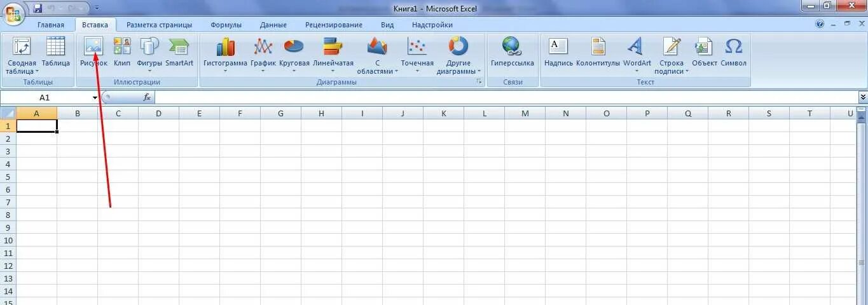Click the SmartArt graphic icon
This screenshot has width=868, height=305.
(179, 47)
